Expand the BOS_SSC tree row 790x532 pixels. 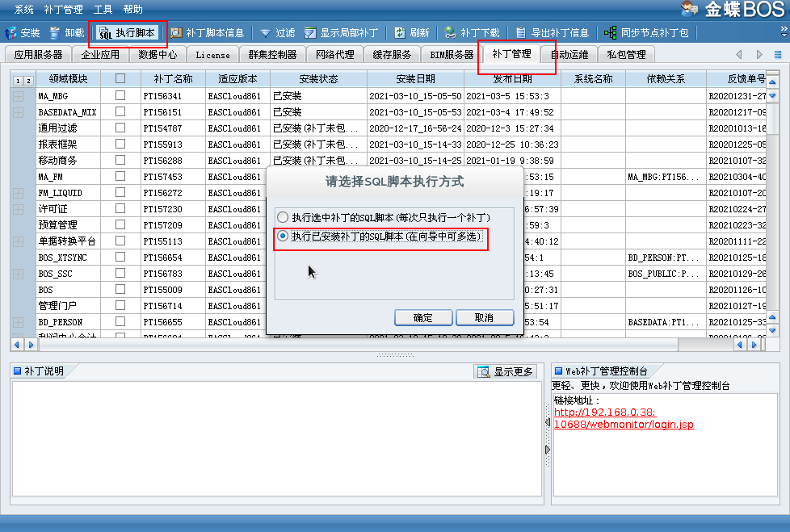click(x=18, y=274)
